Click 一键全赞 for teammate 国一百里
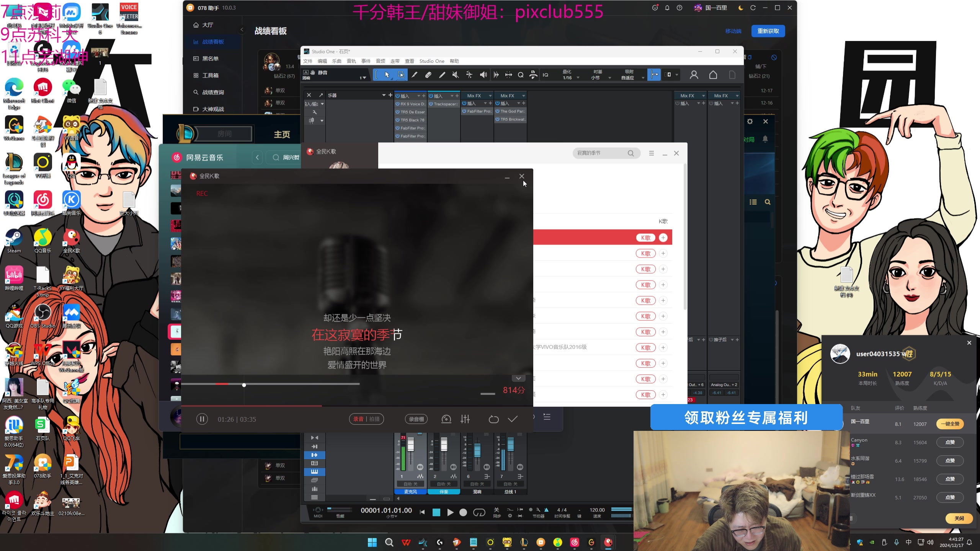Image resolution: width=980 pixels, height=551 pixels. coord(950,424)
